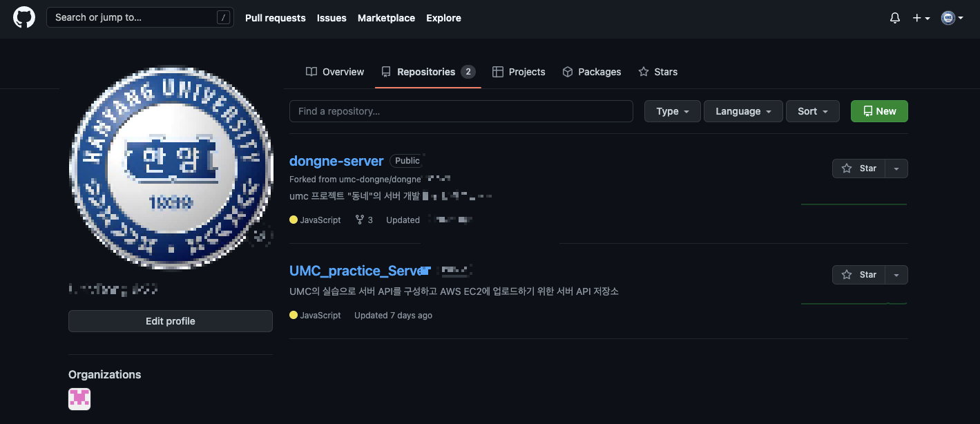The width and height of the screenshot is (980, 424).
Task: Open star list dropdown for UMC_practice_Server
Action: click(896, 275)
